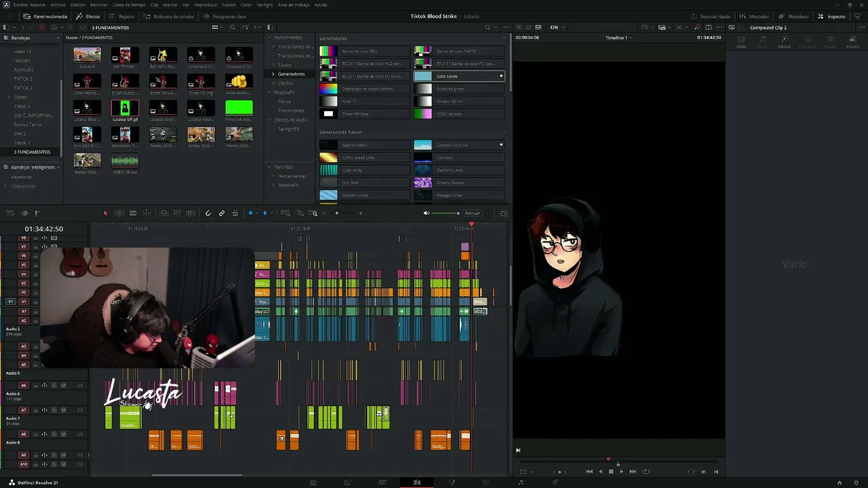Search the media pool with magnifier icon
Viewport: 868px width, 488px height.
pyautogui.click(x=233, y=27)
